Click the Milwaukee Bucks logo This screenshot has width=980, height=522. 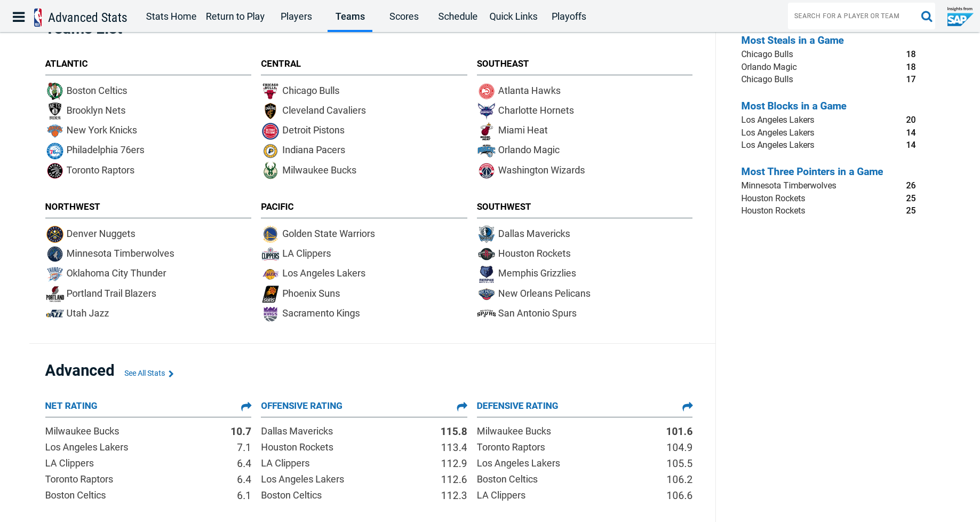[x=270, y=171]
